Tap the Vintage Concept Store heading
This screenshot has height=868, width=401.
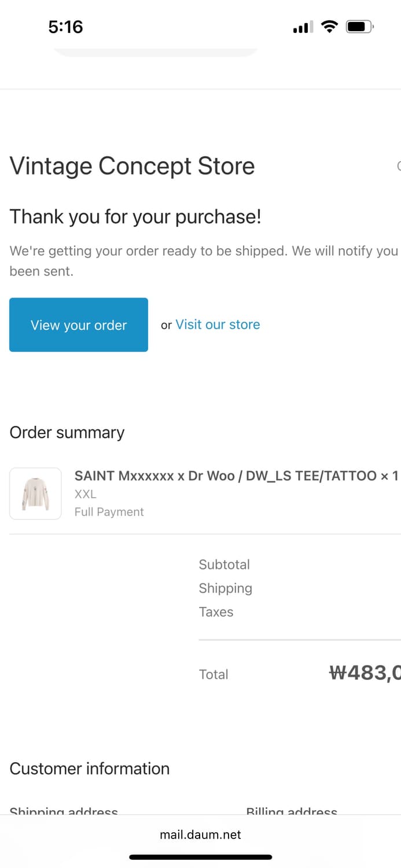point(132,166)
